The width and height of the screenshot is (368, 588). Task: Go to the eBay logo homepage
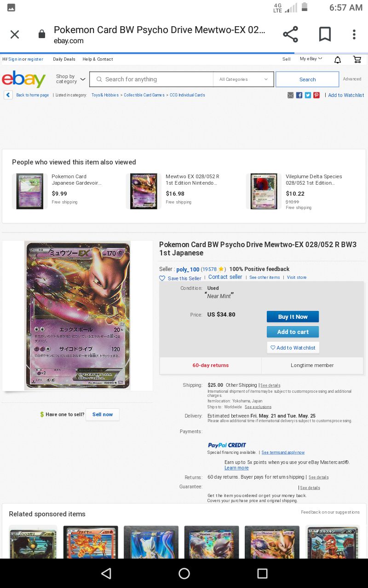pos(24,79)
